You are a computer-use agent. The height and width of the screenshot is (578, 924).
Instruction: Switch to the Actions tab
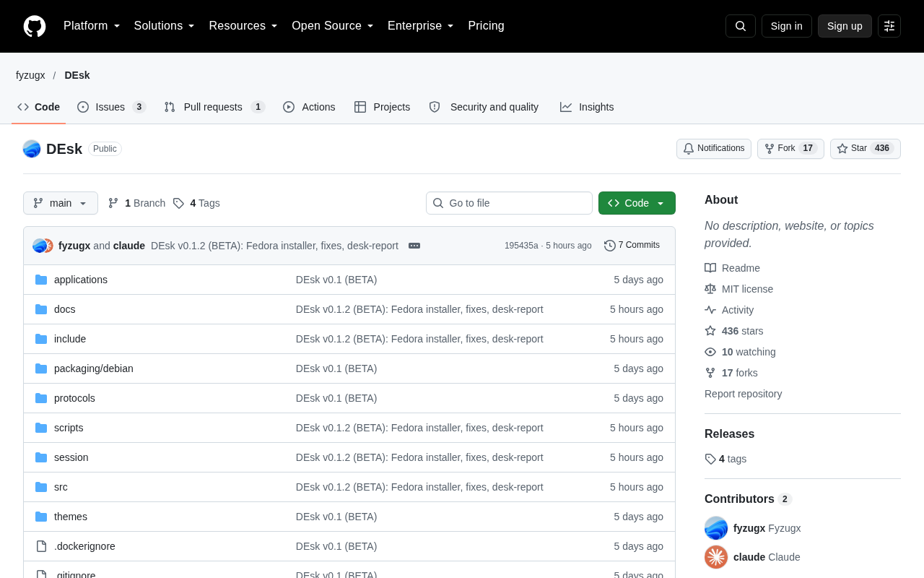pyautogui.click(x=309, y=107)
